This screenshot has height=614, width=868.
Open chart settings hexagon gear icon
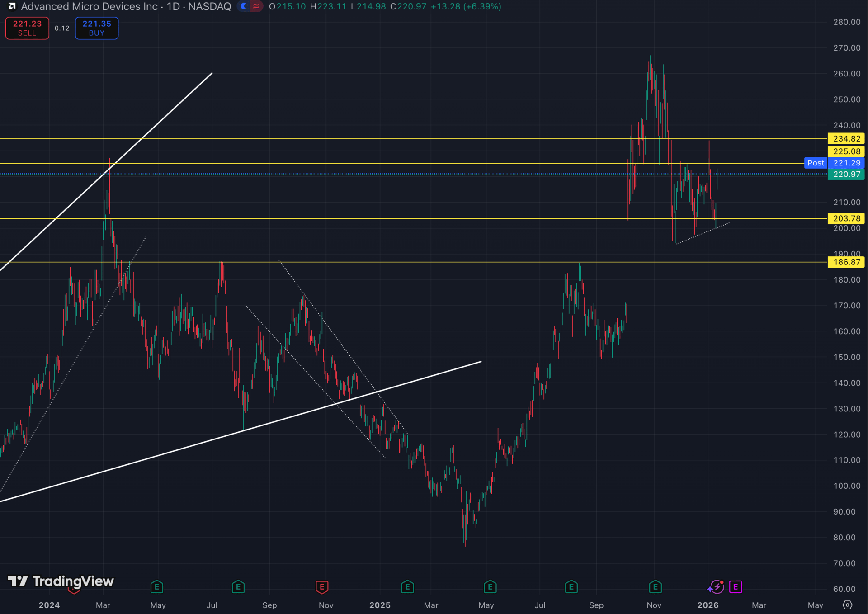(x=848, y=605)
